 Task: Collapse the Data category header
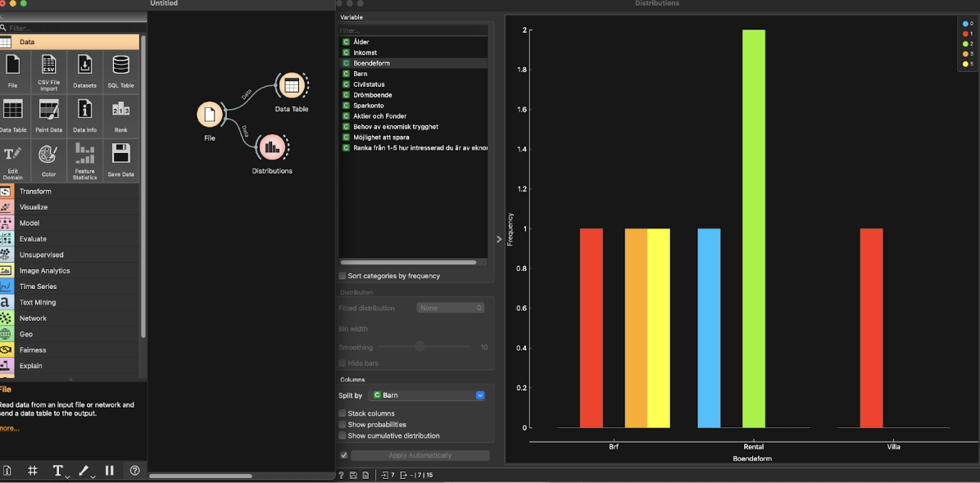coord(70,42)
